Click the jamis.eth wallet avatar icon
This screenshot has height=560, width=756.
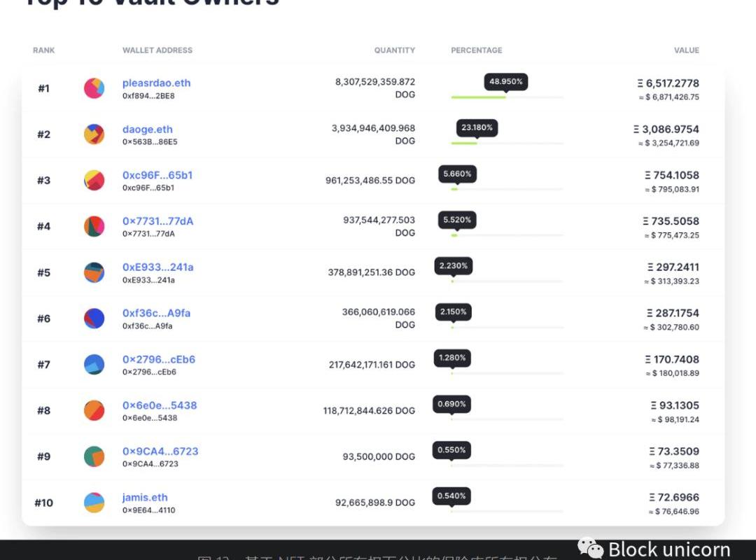[94, 503]
